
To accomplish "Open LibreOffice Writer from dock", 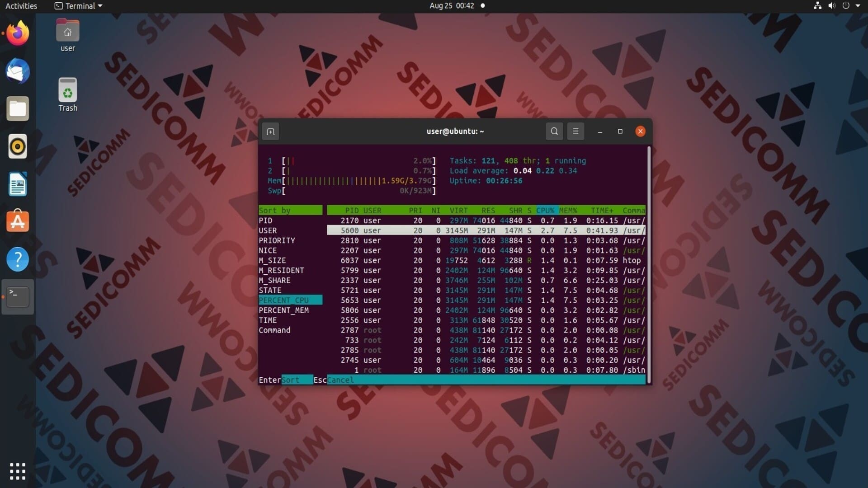I will [18, 184].
